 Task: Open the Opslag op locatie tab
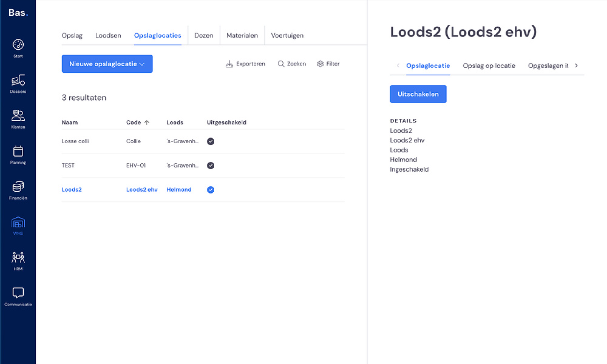coord(489,66)
